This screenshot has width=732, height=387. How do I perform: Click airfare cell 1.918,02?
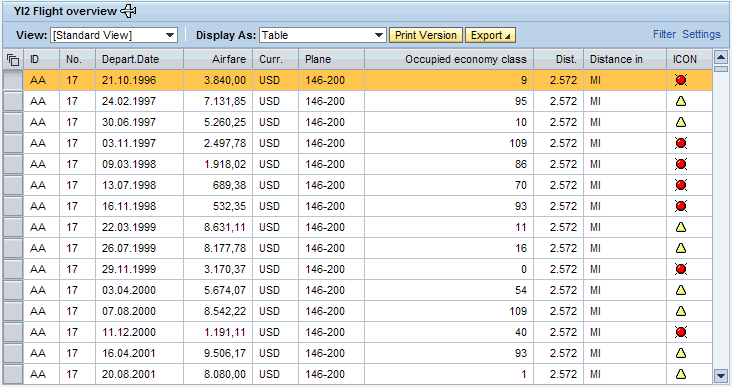tap(218, 164)
